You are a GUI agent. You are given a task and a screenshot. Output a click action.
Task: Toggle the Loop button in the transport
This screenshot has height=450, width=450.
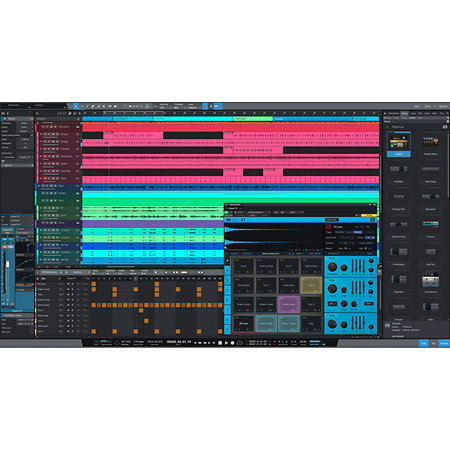240,343
